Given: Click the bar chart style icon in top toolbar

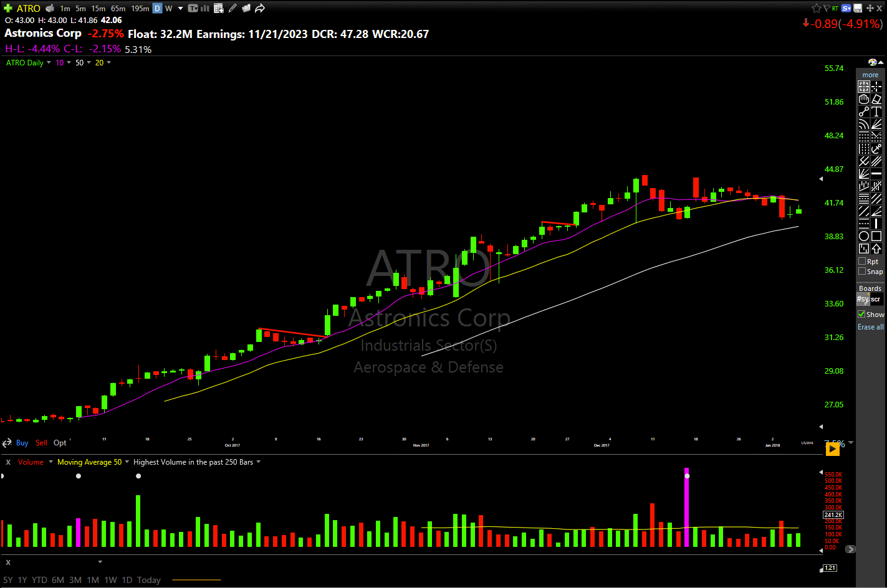Looking at the screenshot, I should pyautogui.click(x=205, y=8).
